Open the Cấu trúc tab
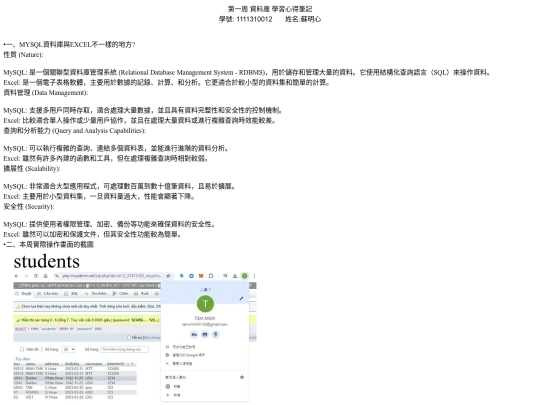Screen dimensions: 540x405 click(48, 293)
